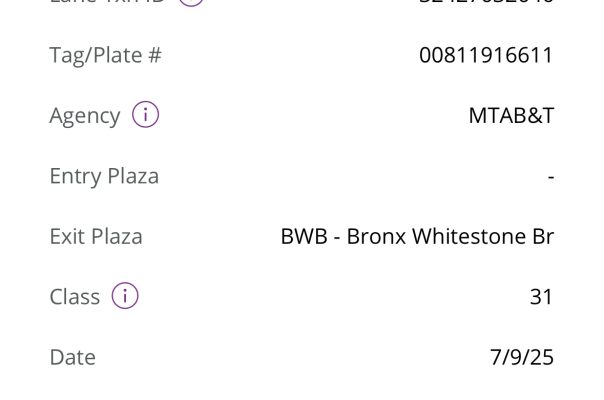Show the Class info icon details
604x400 pixels.
pos(125,296)
